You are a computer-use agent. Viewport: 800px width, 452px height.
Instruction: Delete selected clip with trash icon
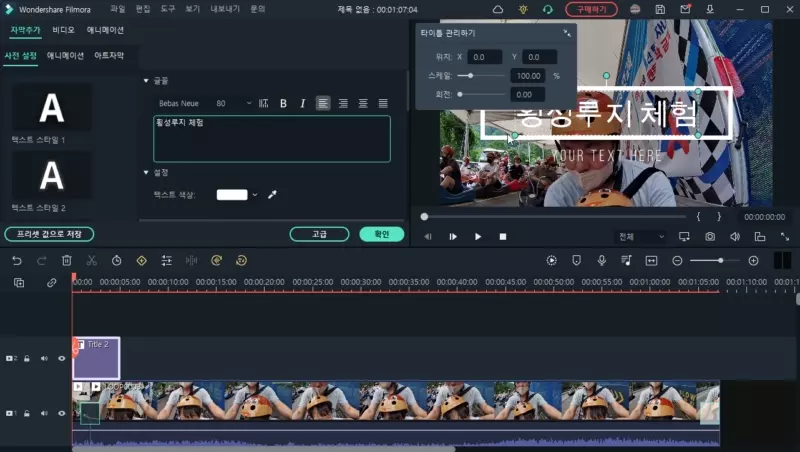(x=66, y=261)
